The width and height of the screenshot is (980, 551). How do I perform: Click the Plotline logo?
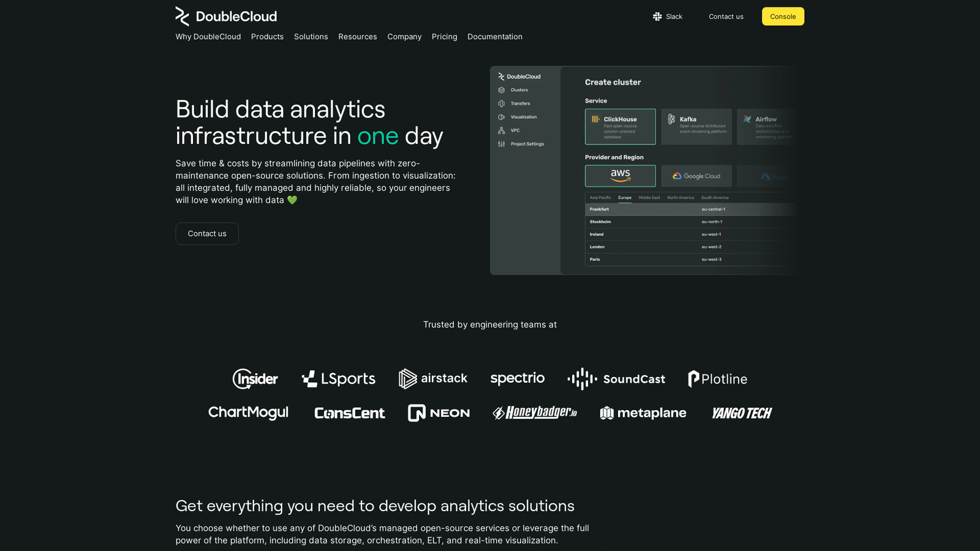pyautogui.click(x=718, y=379)
